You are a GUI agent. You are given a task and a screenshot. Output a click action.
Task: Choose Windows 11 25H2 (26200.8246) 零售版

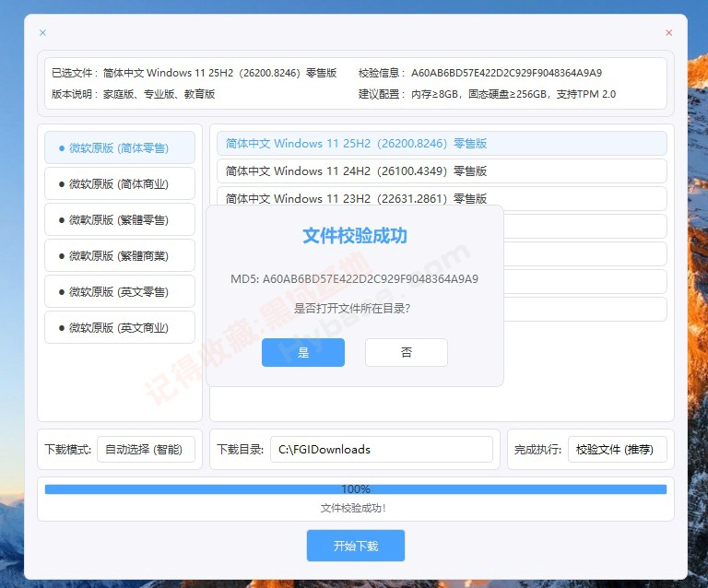tap(442, 144)
